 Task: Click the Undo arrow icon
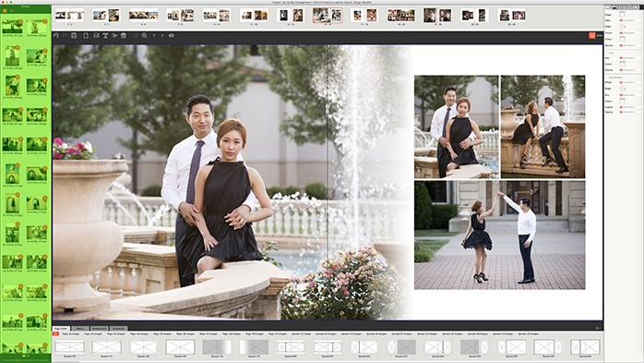click(x=56, y=36)
